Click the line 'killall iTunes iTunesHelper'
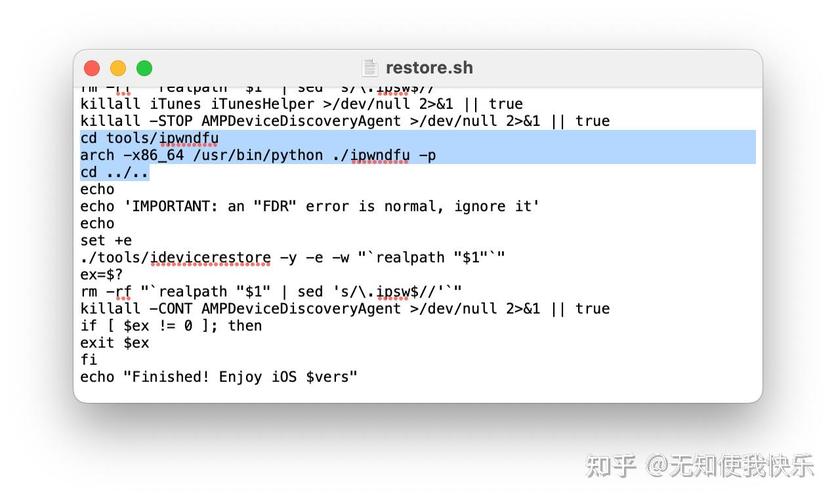 coord(302,104)
